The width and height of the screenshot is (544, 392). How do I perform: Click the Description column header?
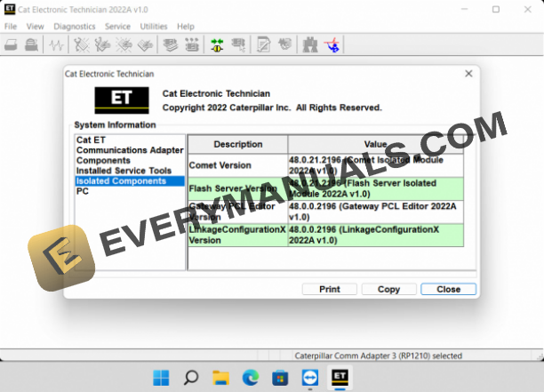pos(237,144)
